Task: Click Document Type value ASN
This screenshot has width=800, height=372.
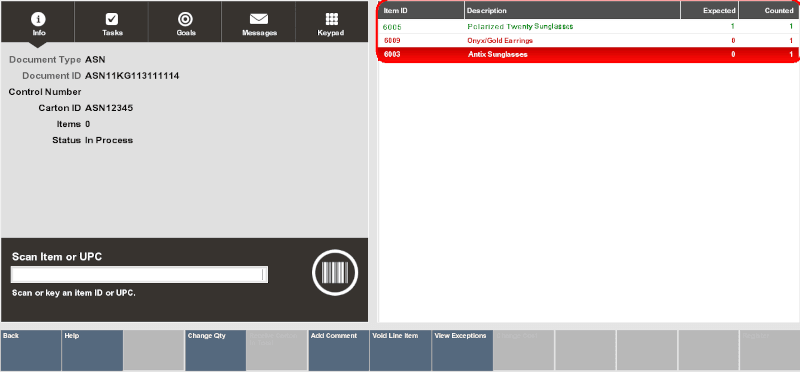Action: [95, 60]
